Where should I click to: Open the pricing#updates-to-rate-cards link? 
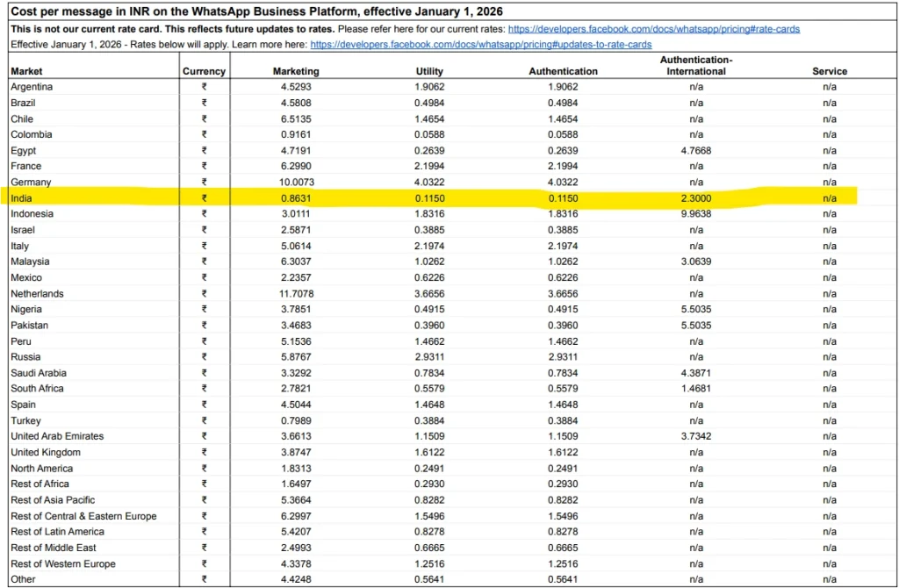point(481,44)
